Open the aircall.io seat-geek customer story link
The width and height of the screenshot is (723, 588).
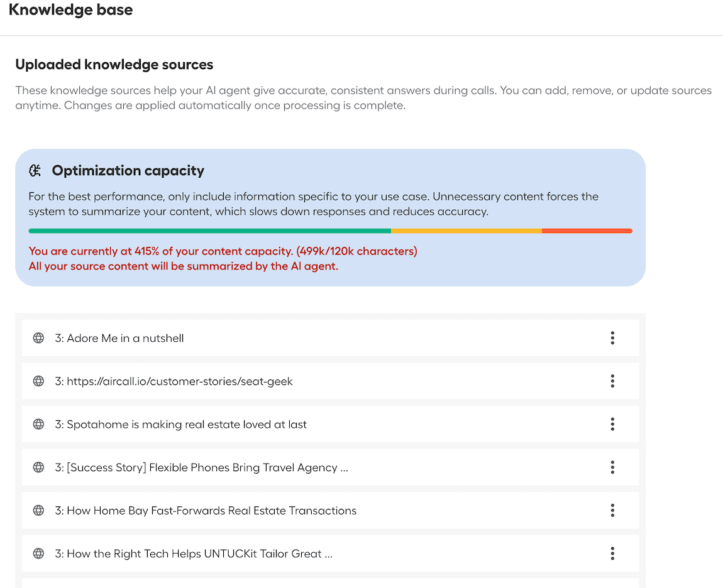coord(174,381)
